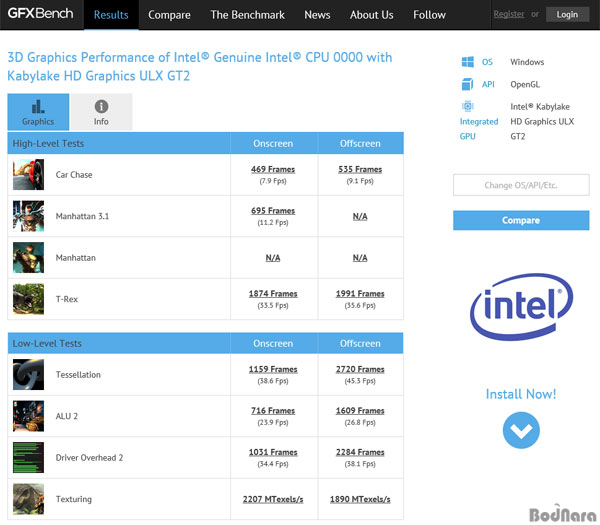Click the Install Now down-arrow icon
600x525 pixels.
(x=521, y=430)
